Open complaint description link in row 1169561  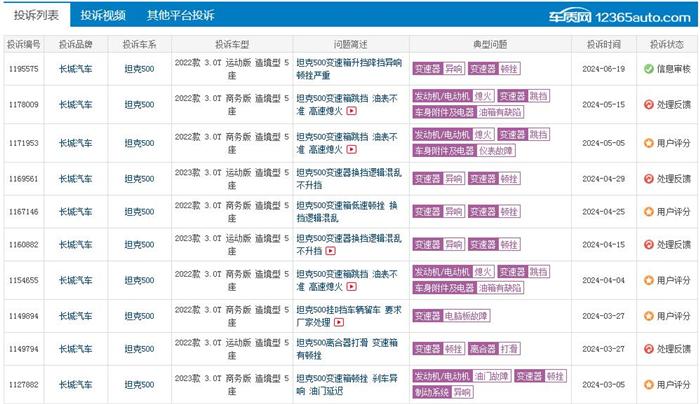pyautogui.click(x=349, y=179)
